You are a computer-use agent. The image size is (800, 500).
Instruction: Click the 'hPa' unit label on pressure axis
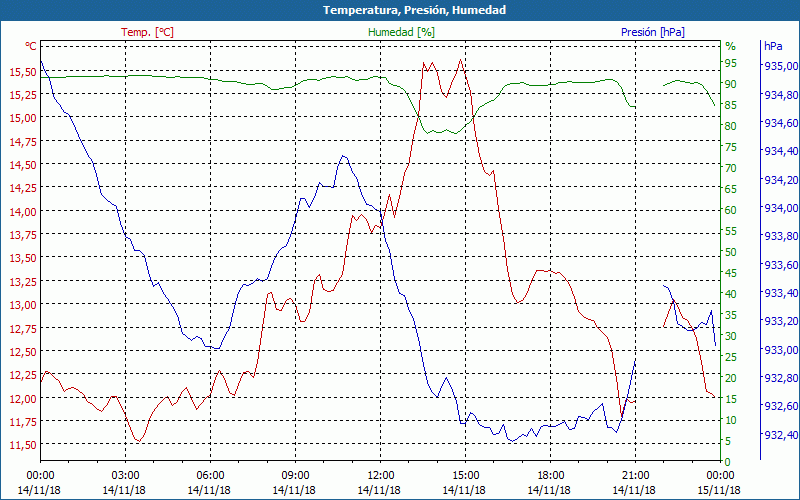point(773,46)
